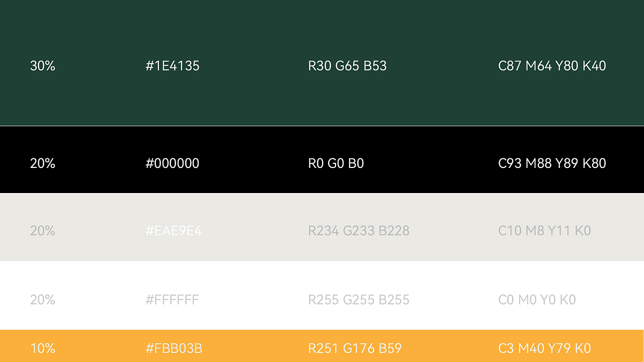Click the 10% label on orange band
This screenshot has width=644, height=362.
point(43,348)
